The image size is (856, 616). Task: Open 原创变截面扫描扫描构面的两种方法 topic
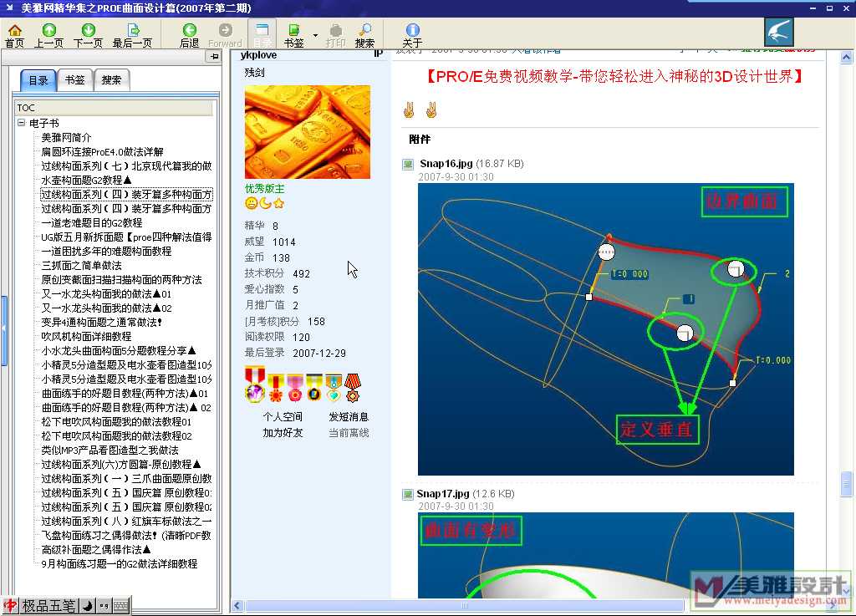pyautogui.click(x=122, y=279)
